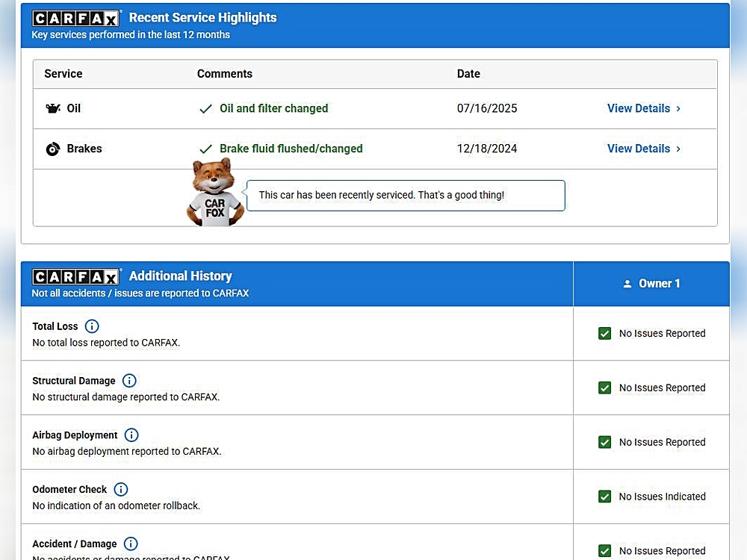This screenshot has height=560, width=747.
Task: Open View Details for brake fluid flush
Action: point(638,149)
